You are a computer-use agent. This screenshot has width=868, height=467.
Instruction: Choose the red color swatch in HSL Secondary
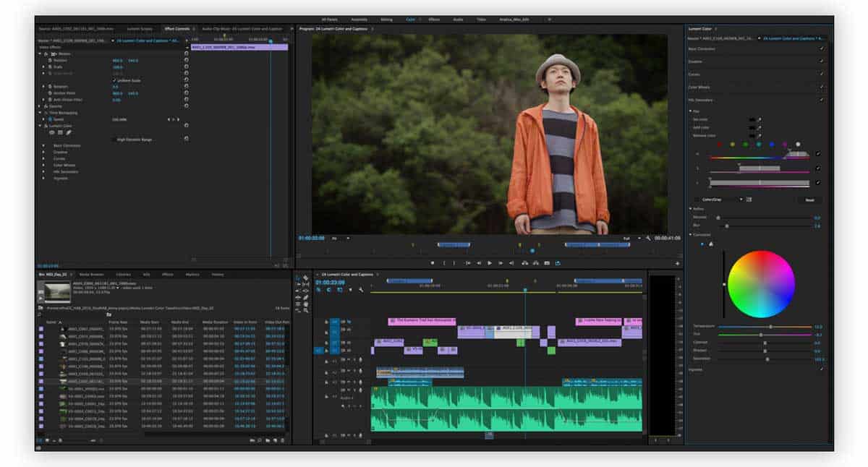click(x=720, y=145)
